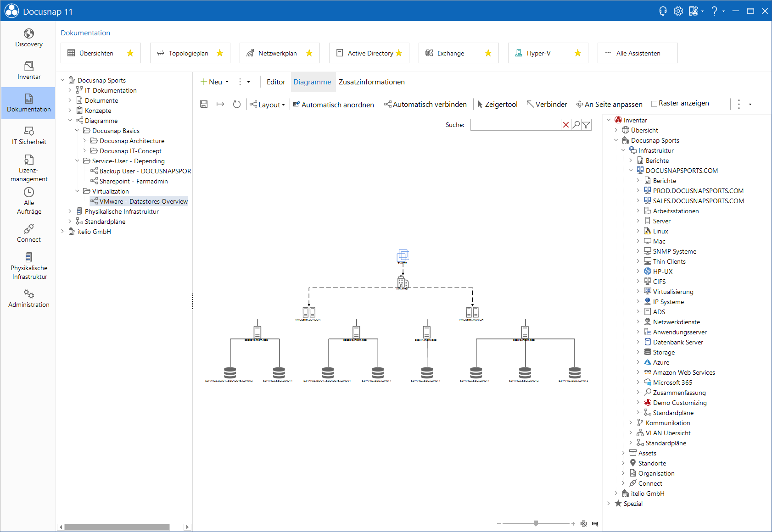Collapse the Virtualization folder
772x532 pixels.
[x=77, y=191]
